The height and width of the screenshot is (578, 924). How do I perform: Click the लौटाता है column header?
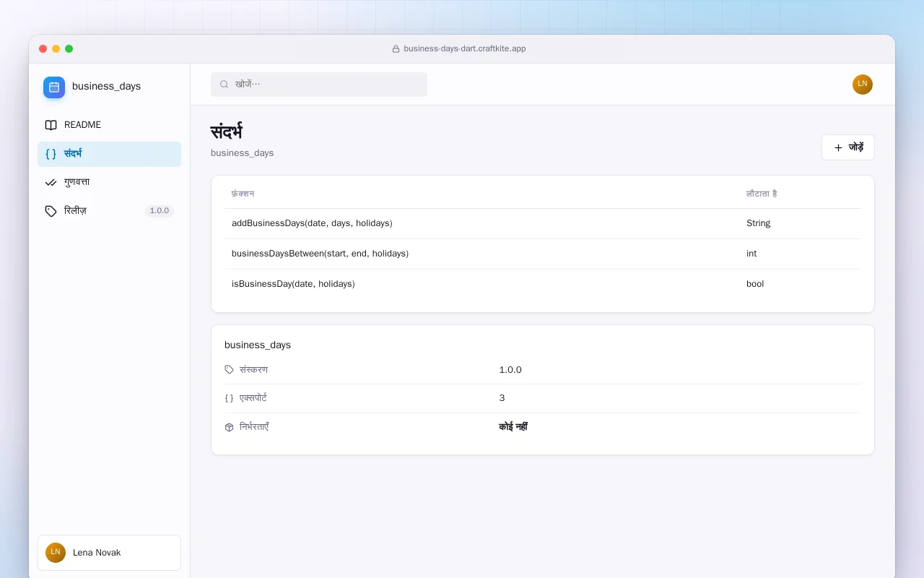762,194
